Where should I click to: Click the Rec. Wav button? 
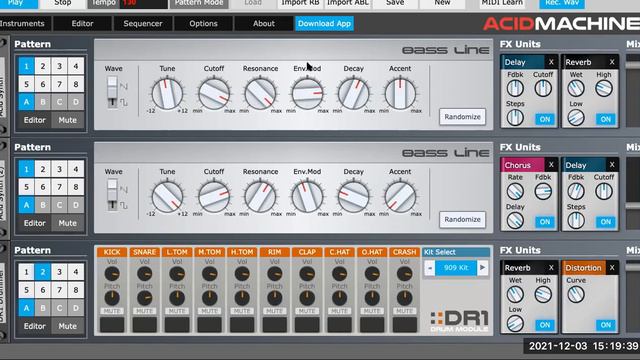pyautogui.click(x=562, y=3)
